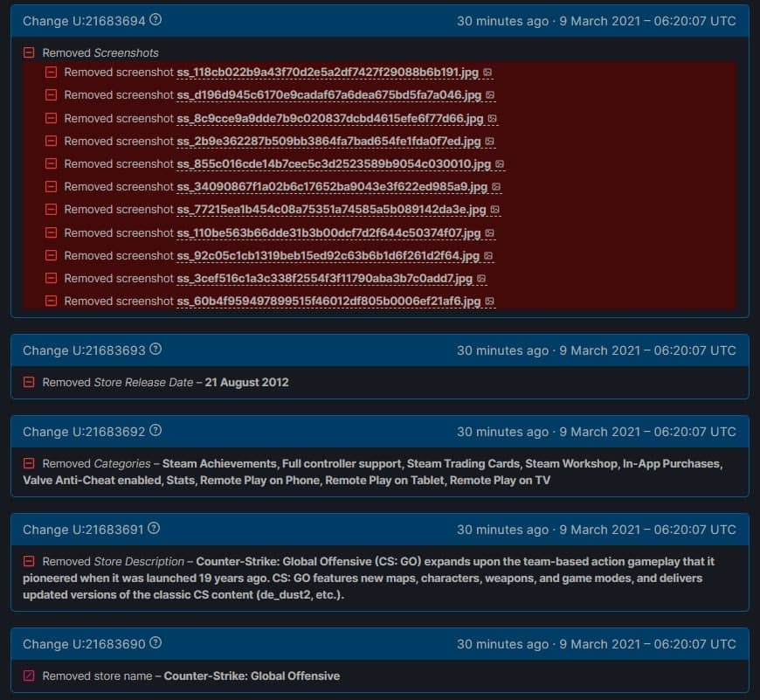Click the Change U:21683693 header text
760x700 pixels.
[84, 350]
